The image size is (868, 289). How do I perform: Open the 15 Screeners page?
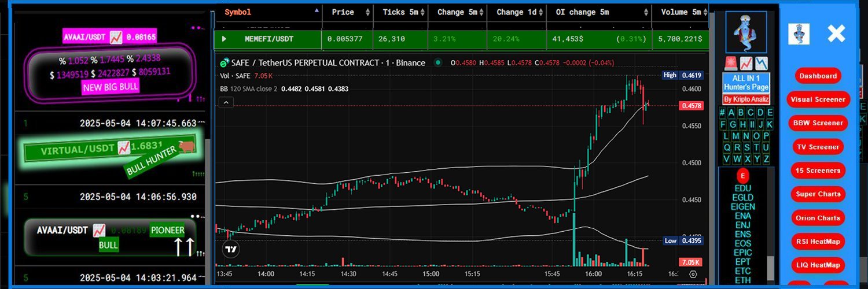pyautogui.click(x=818, y=171)
